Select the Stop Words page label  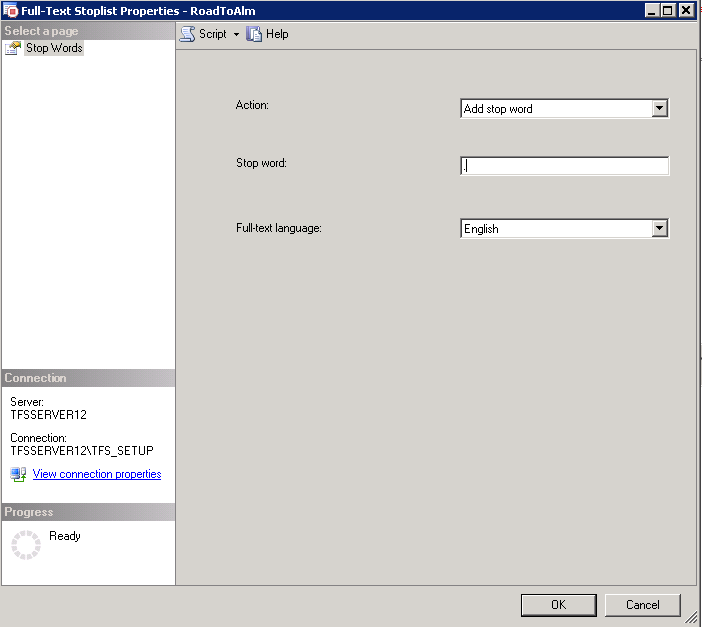tap(54, 48)
